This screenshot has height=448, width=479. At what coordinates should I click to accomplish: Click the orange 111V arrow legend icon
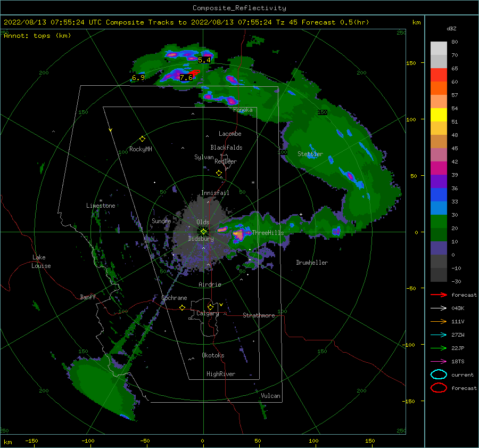(x=439, y=321)
